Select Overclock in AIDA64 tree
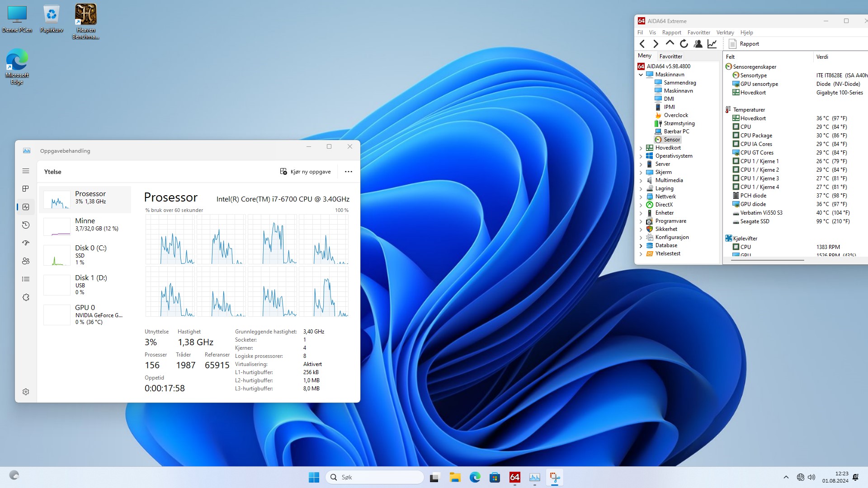This screenshot has width=868, height=488. pos(675,115)
